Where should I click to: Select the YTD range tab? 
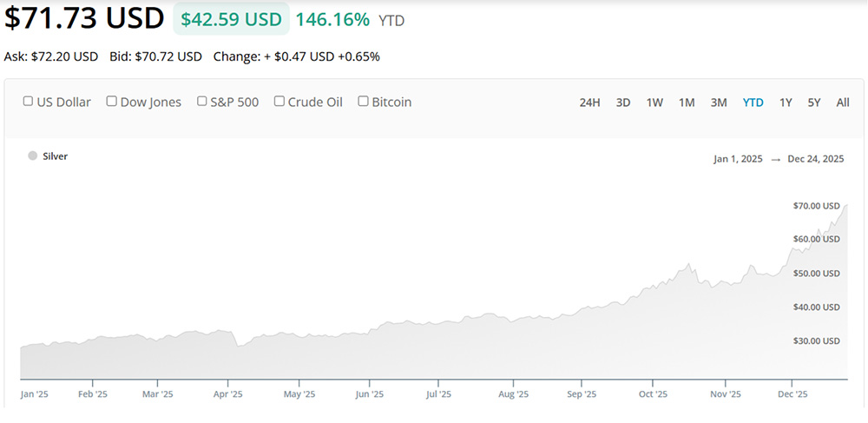click(x=753, y=102)
